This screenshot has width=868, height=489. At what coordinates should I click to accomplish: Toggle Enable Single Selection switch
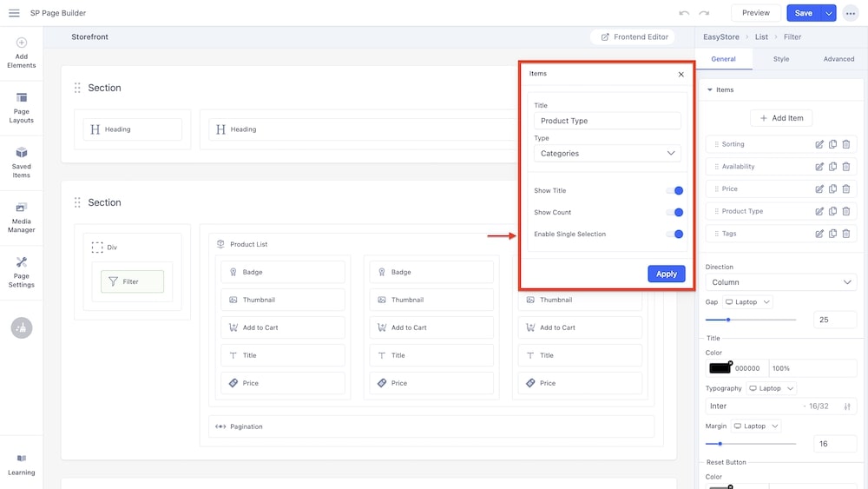point(674,235)
